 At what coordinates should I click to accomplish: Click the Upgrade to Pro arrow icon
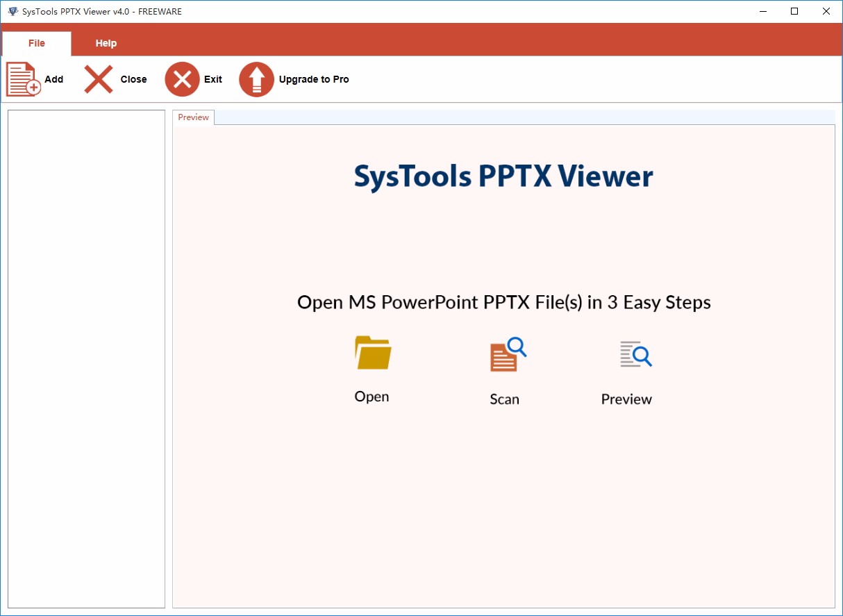(x=257, y=79)
